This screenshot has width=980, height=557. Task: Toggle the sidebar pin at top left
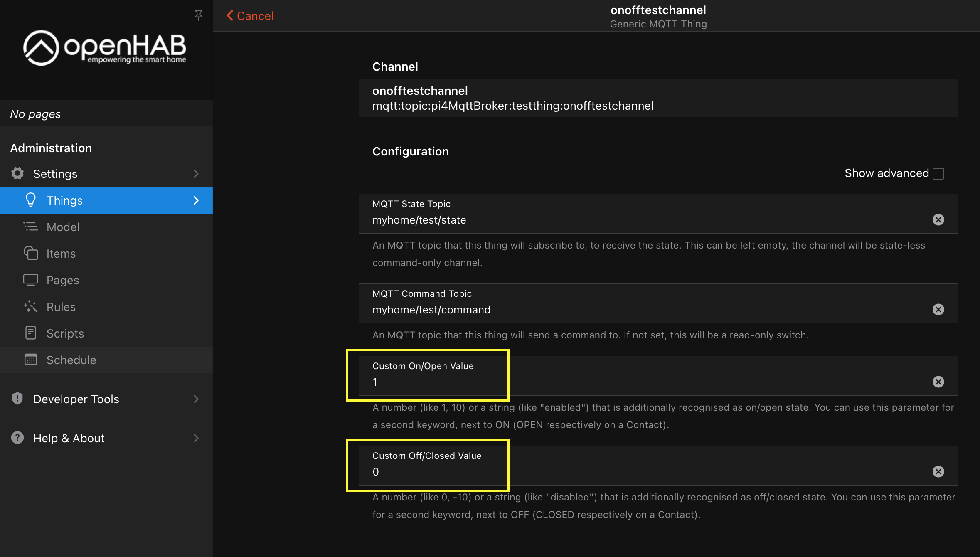click(x=199, y=15)
